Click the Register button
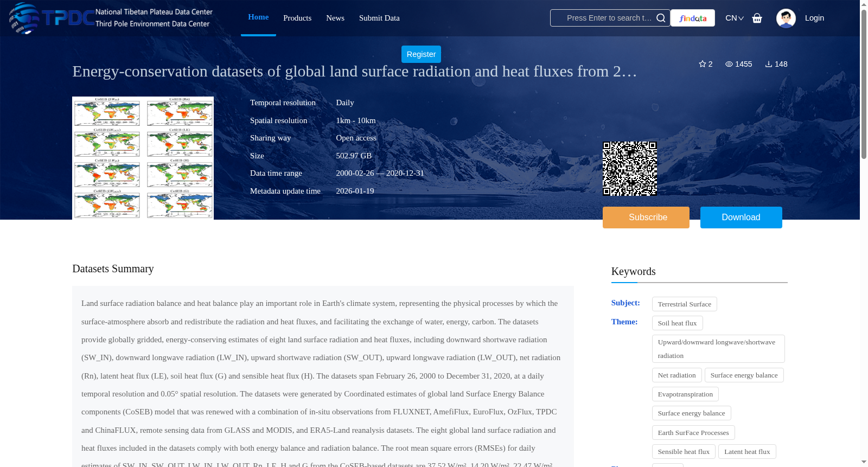The width and height of the screenshot is (868, 467). [x=421, y=54]
